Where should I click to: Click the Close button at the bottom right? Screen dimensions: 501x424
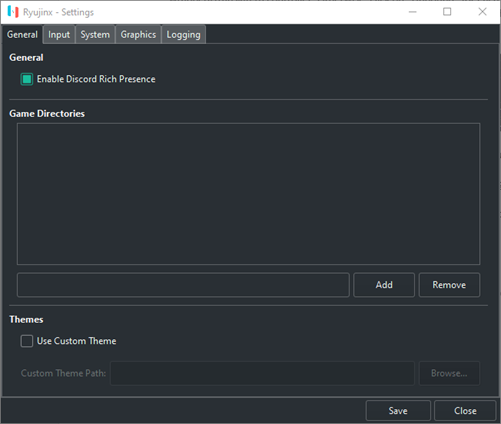coord(465,411)
